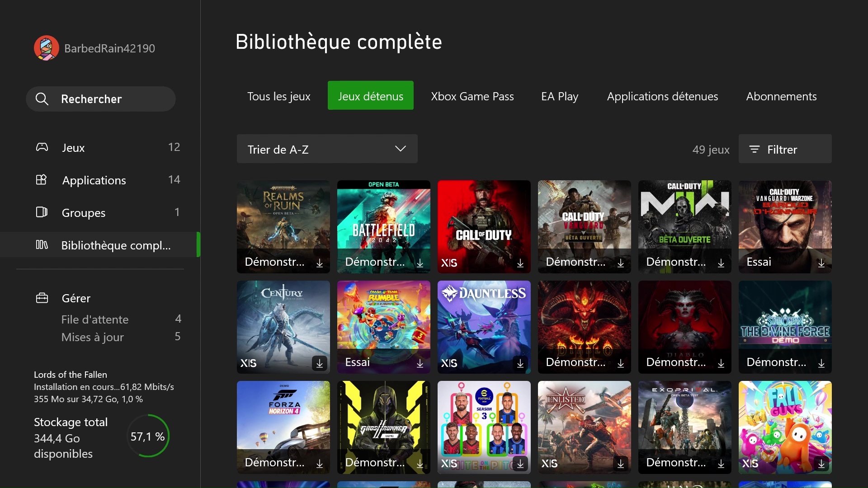This screenshot has width=868, height=488.
Task: Switch to Xbox Game Pass tab
Action: (x=472, y=96)
